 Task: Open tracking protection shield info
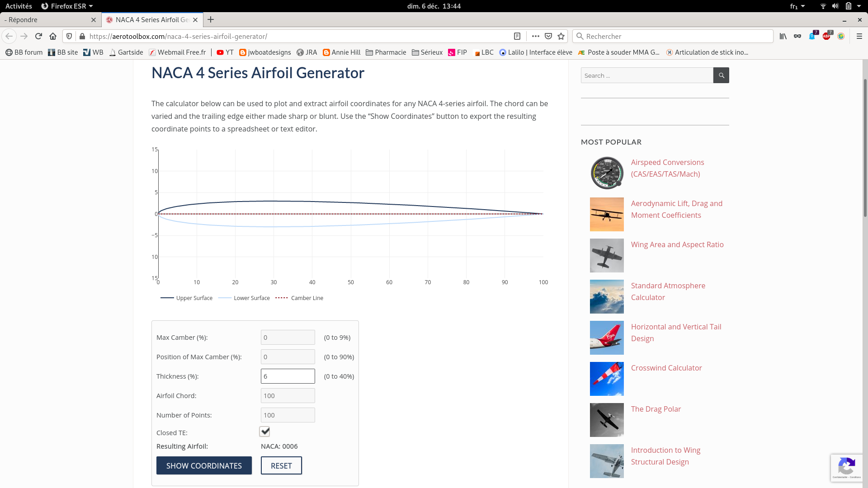coord(69,36)
